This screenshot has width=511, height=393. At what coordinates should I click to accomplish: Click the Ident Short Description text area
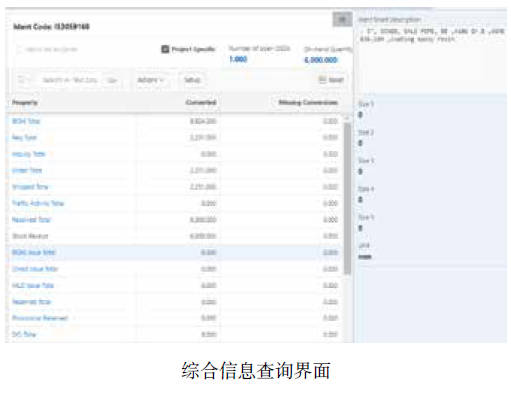[x=432, y=35]
